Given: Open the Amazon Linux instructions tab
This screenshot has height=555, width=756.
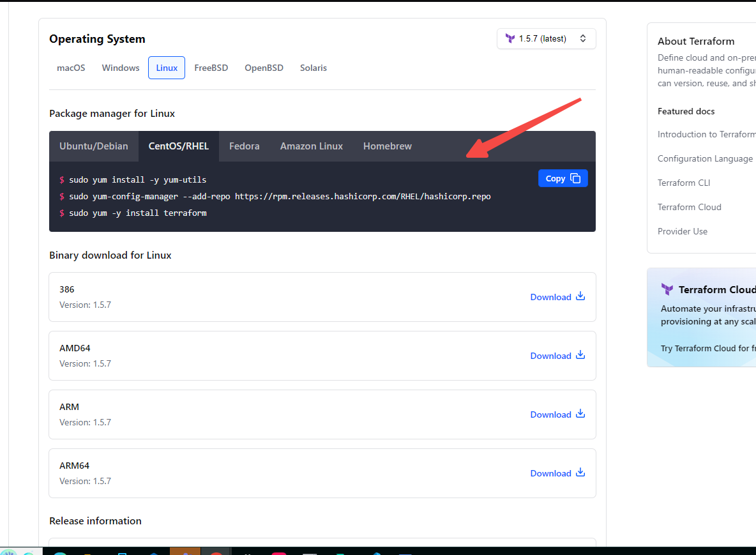Looking at the screenshot, I should 312,146.
